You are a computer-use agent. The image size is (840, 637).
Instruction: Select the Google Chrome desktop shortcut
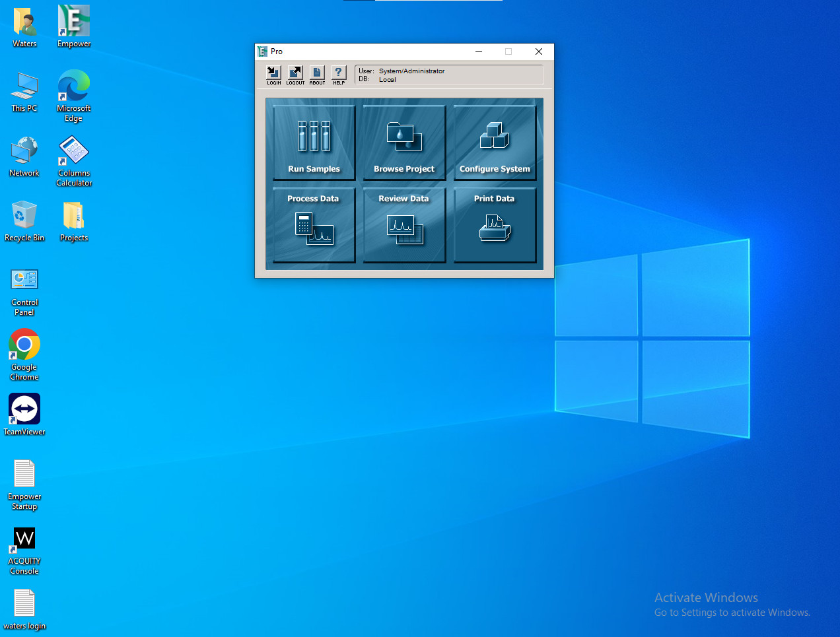pos(25,355)
